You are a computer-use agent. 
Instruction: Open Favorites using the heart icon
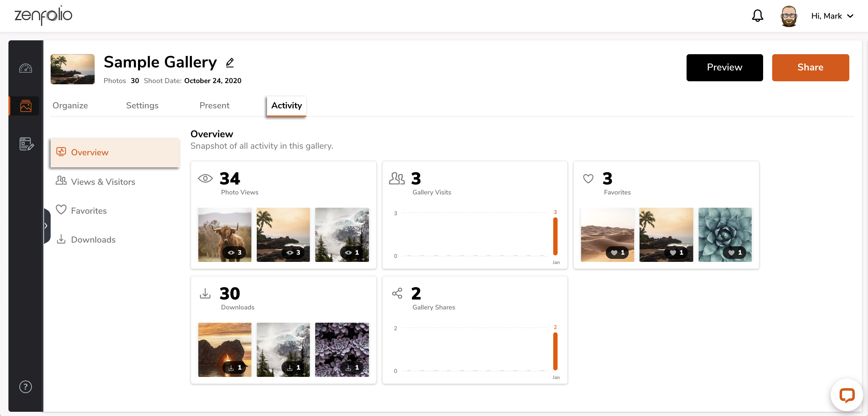tap(89, 211)
